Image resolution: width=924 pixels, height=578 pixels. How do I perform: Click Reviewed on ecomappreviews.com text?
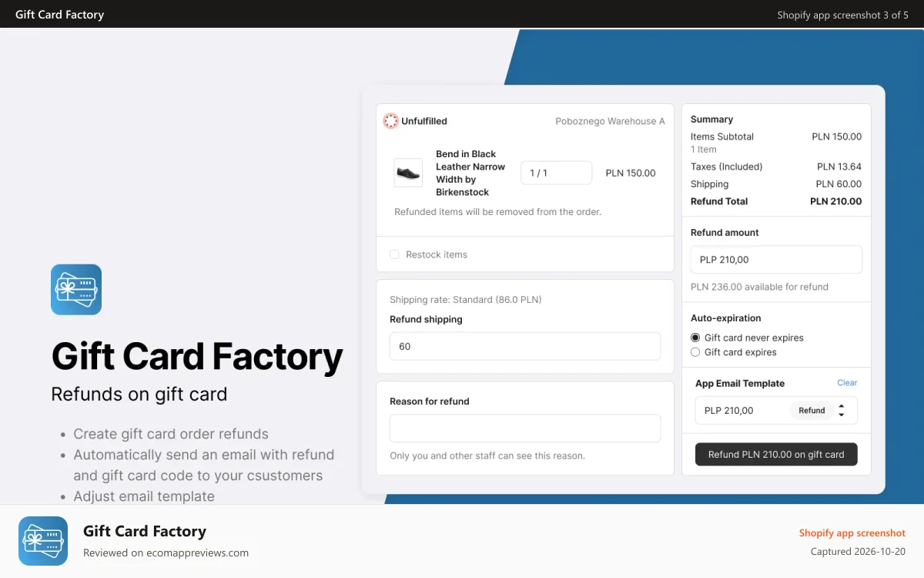[x=166, y=553]
